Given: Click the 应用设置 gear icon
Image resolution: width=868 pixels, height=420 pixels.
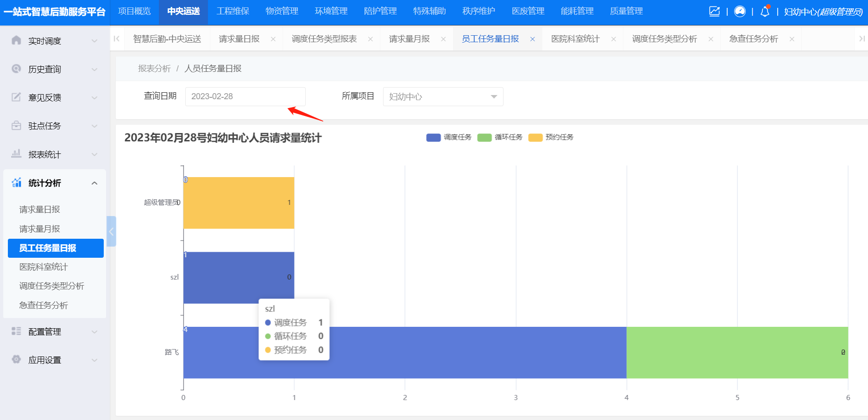Looking at the screenshot, I should 16,359.
